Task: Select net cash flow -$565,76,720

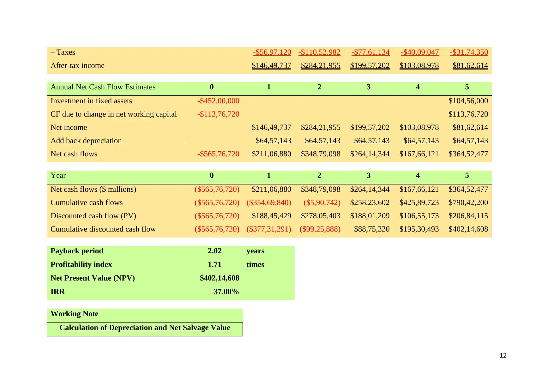Action: pyautogui.click(x=218, y=154)
